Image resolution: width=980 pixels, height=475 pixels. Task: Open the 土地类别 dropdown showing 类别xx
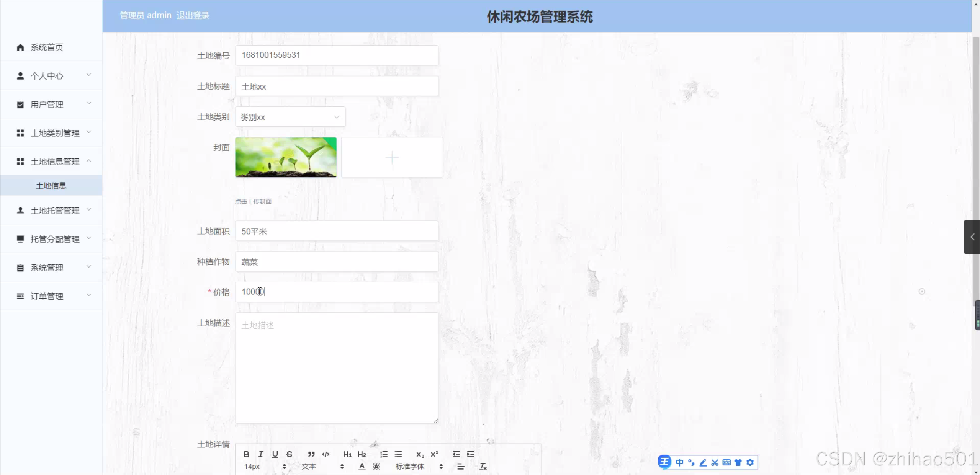point(290,117)
